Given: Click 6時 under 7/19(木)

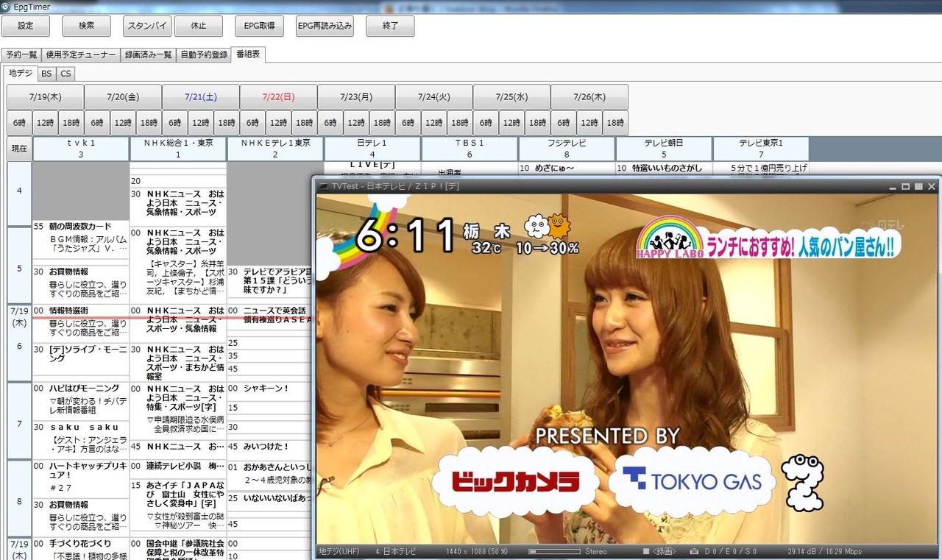Looking at the screenshot, I should pyautogui.click(x=20, y=123).
